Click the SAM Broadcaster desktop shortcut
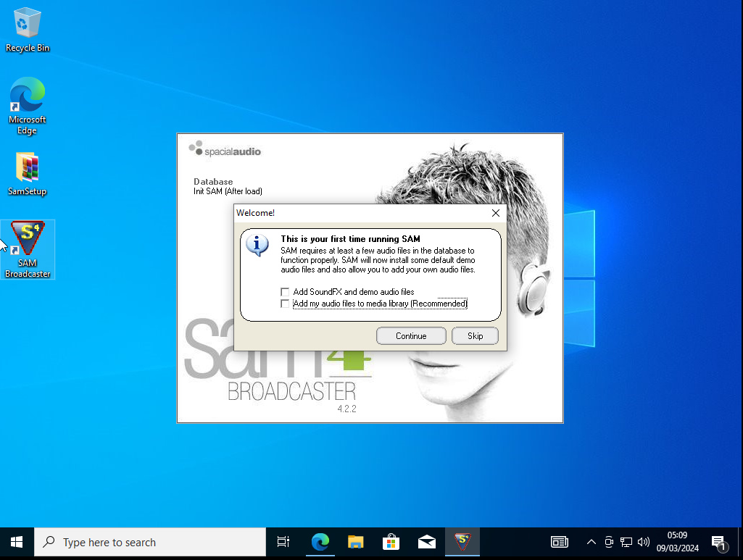This screenshot has width=743, height=560. [28, 248]
